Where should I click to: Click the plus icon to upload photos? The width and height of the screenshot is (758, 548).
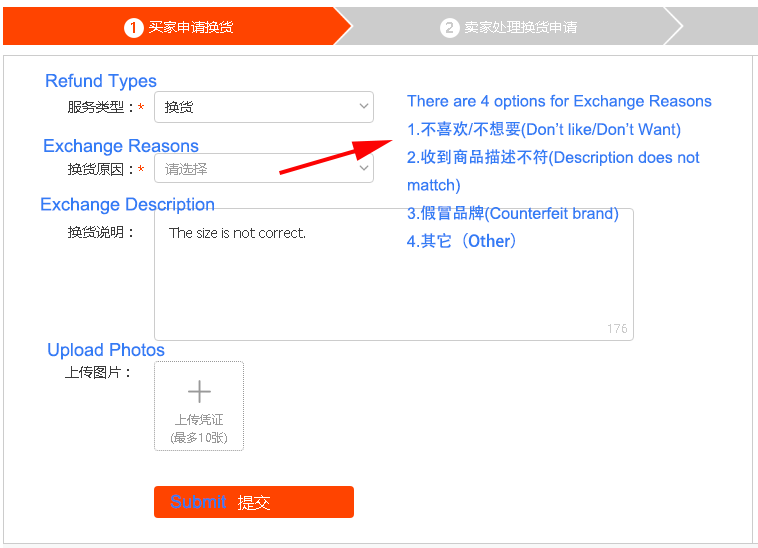[x=199, y=391]
